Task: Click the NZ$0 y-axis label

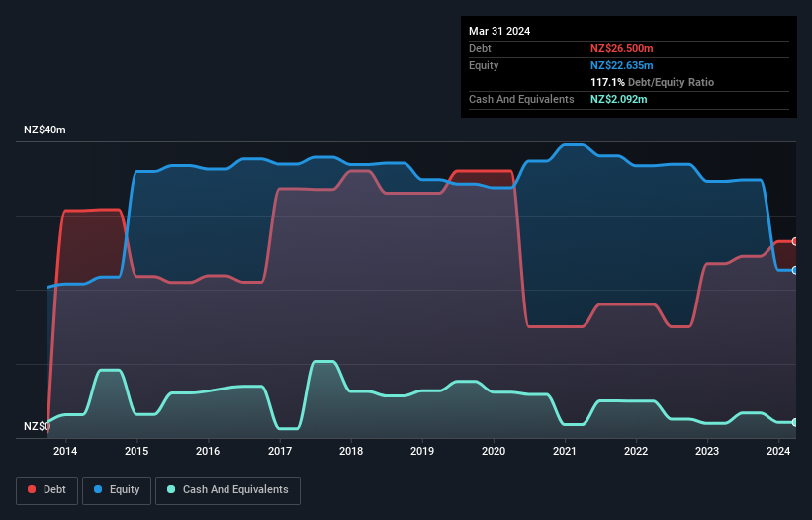Action: [37, 426]
